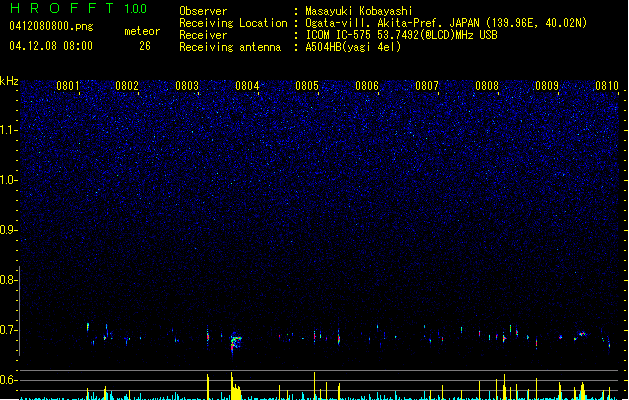Click the A504HB(yagi 4el) antenna value
The image size is (629, 400).
coord(353,47)
